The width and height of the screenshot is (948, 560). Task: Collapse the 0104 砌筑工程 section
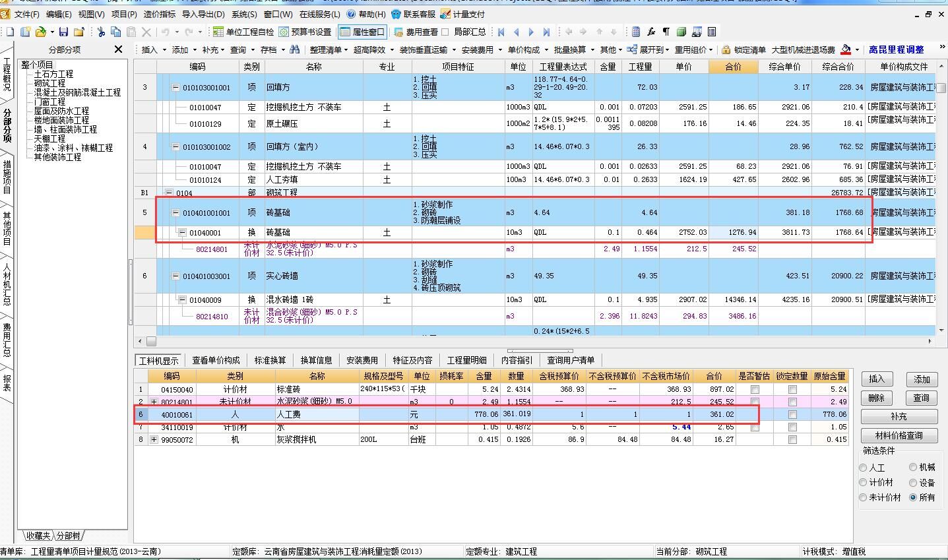tap(169, 193)
